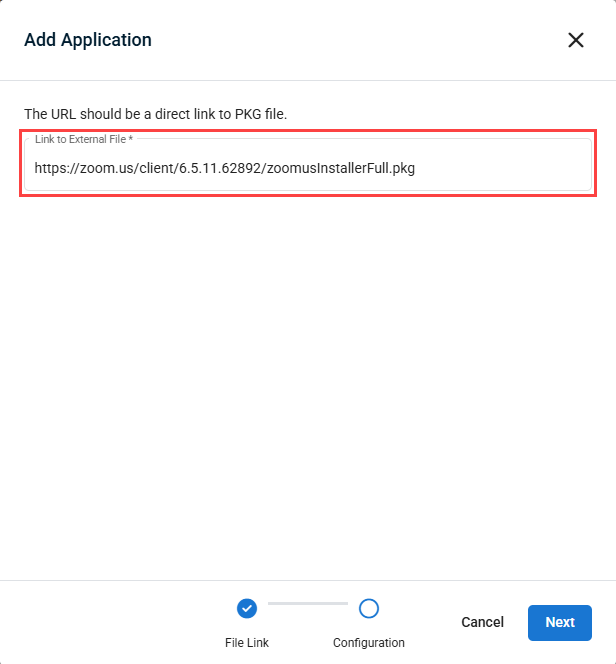
Task: Click the Cancel button
Action: click(x=483, y=622)
